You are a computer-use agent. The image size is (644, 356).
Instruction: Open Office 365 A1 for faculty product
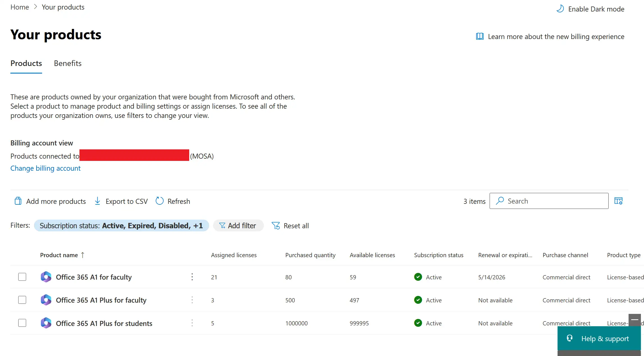coord(94,277)
